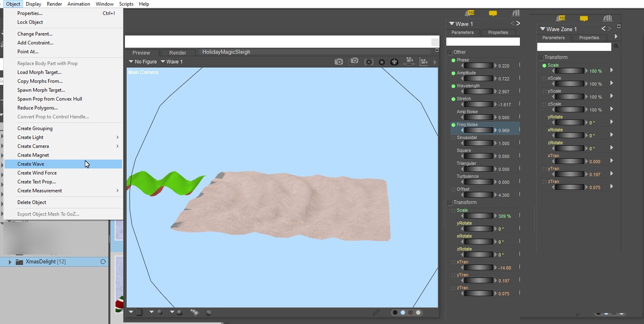Toggle the green dot beside Phase
The image size is (644, 324).
pyautogui.click(x=453, y=60)
